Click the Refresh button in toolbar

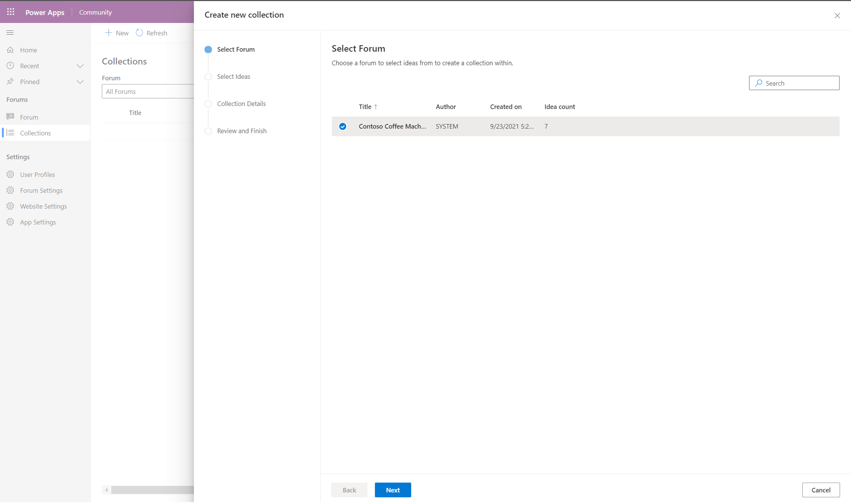click(150, 32)
